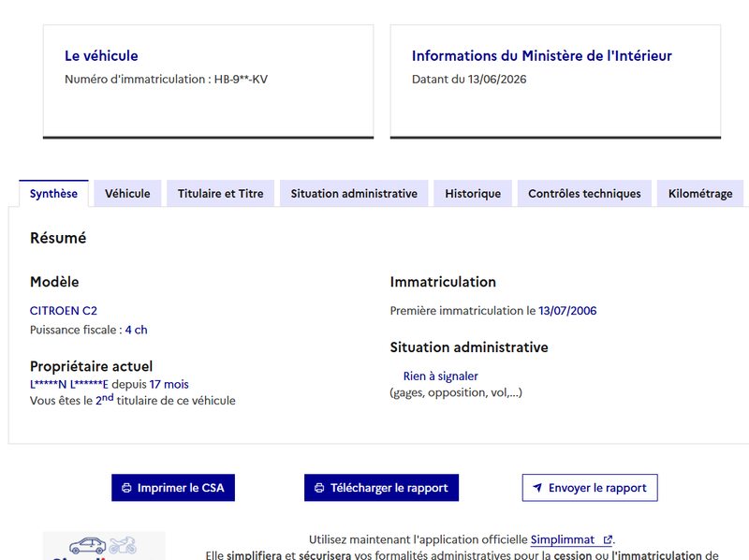Click the Envoyer le rapport button
This screenshot has height=560, width=749.
(590, 488)
